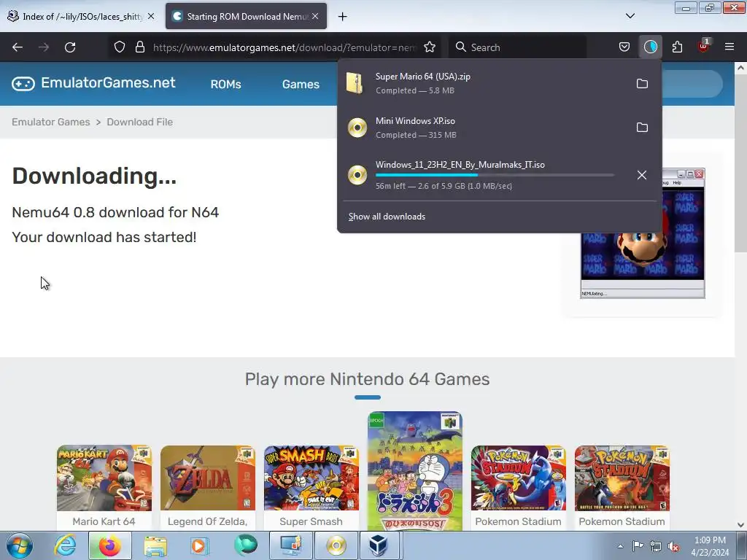Cancel the Windows 11 ISO download
The image size is (747, 560).
642,175
